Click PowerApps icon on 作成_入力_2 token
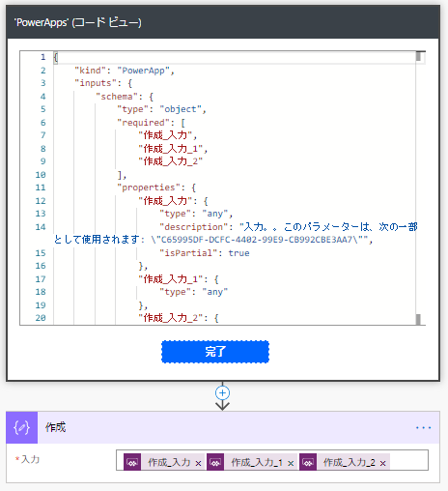The width and height of the screenshot is (448, 491). click(308, 462)
